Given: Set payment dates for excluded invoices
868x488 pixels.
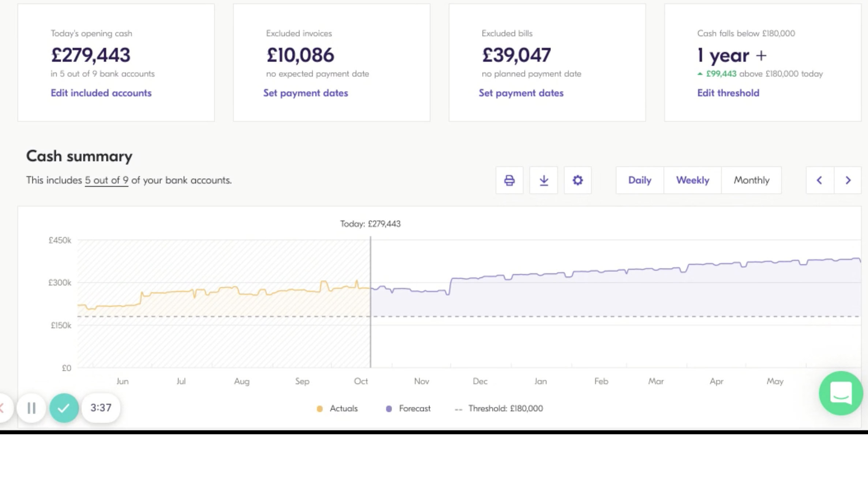Looking at the screenshot, I should [x=305, y=93].
